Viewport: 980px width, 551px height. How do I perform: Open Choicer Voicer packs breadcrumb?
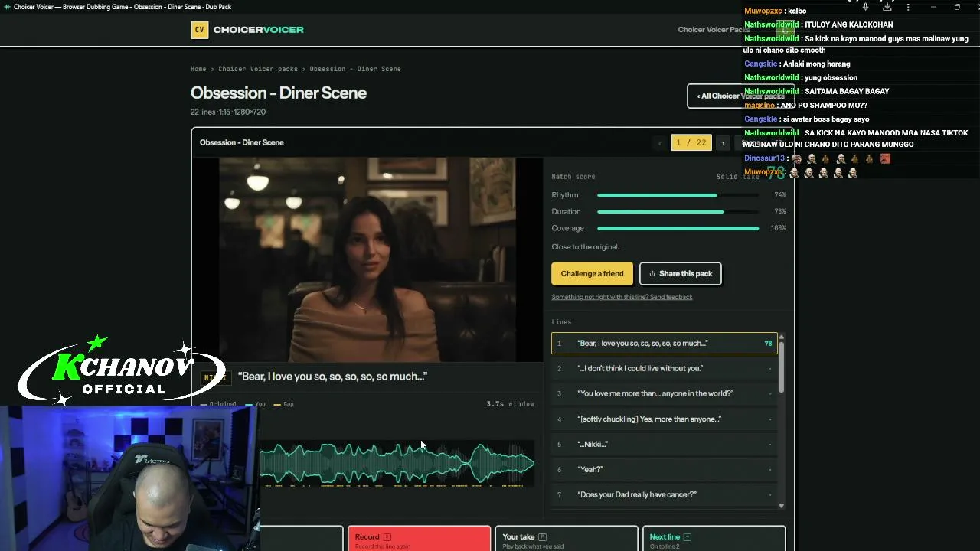(x=258, y=69)
